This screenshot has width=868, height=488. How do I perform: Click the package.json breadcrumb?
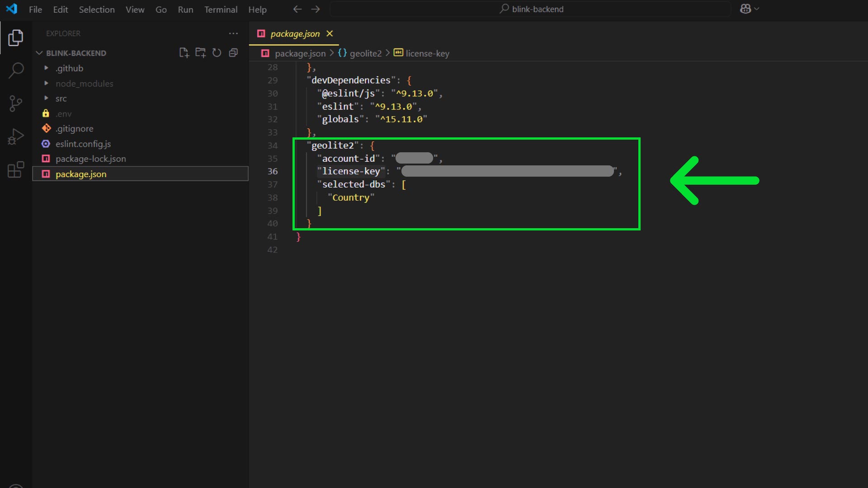(300, 53)
